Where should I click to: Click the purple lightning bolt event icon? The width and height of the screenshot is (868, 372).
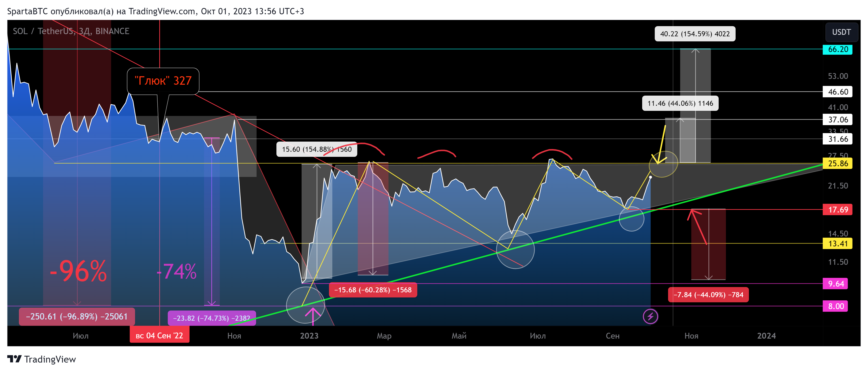tap(650, 316)
